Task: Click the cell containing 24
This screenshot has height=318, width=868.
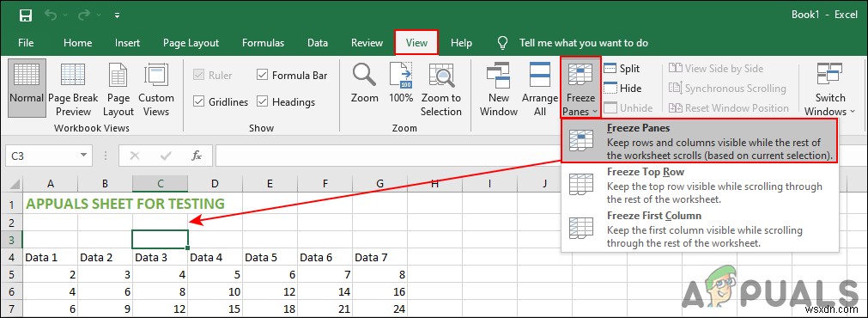Action: pos(379,309)
